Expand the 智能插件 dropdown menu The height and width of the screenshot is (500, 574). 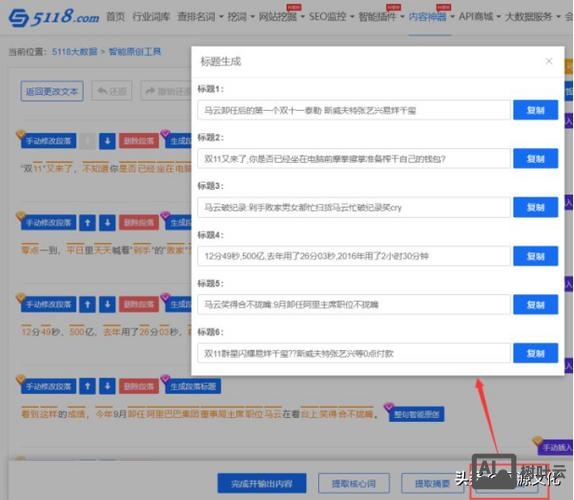tap(381, 16)
